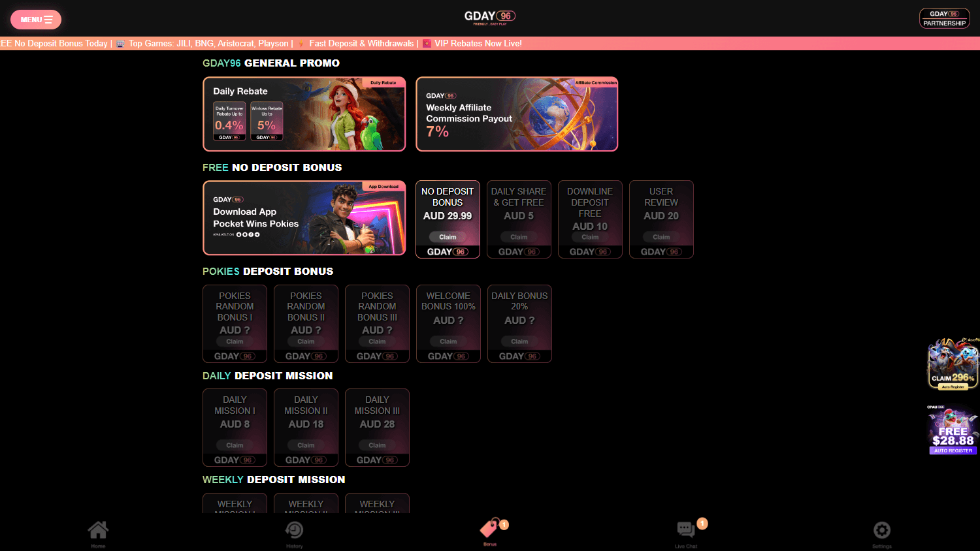Claim the WELCOME BONUS 100% offer
The width and height of the screenshot is (980, 551).
pos(448,341)
